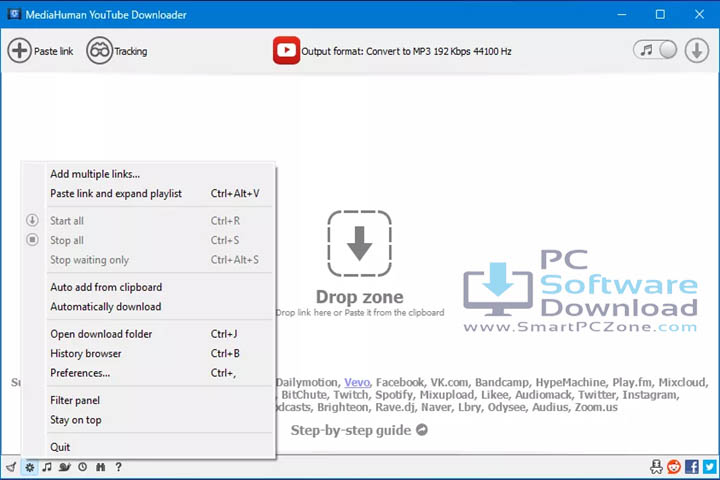The width and height of the screenshot is (720, 480).
Task: Click the download-all arrow button in the toolbar
Action: (x=697, y=50)
